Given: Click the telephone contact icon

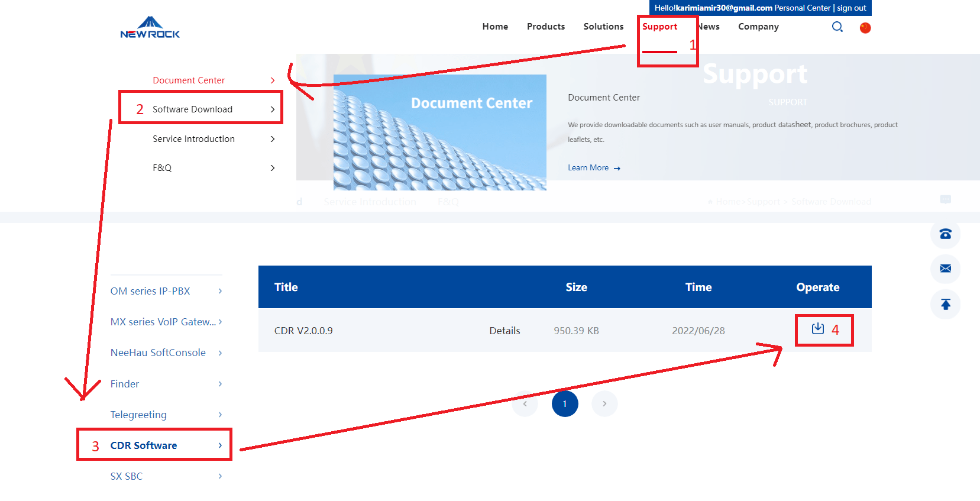Looking at the screenshot, I should point(946,234).
